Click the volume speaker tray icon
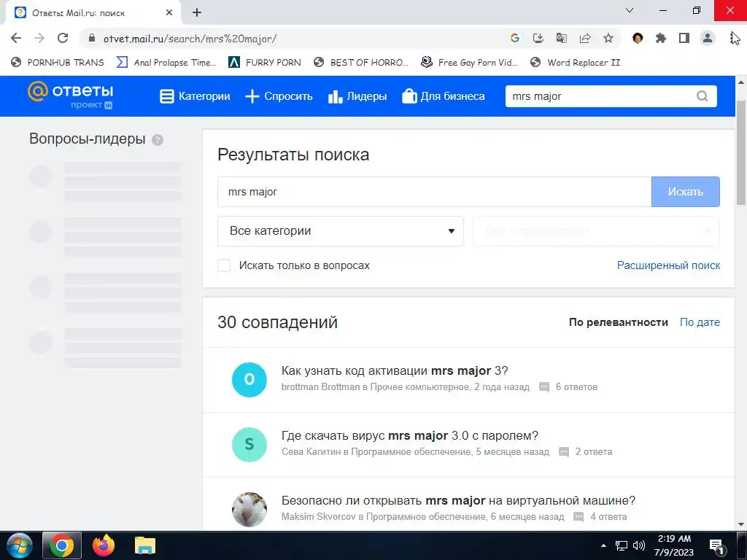The width and height of the screenshot is (747, 560). (639, 545)
